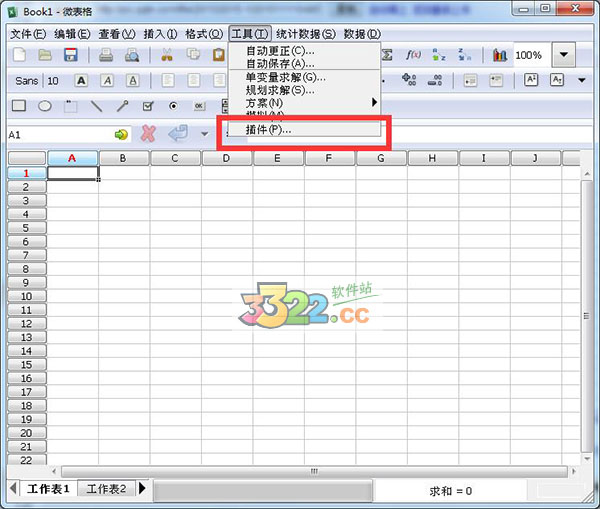
Task: Open the 格式(O) menu
Action: (x=204, y=34)
